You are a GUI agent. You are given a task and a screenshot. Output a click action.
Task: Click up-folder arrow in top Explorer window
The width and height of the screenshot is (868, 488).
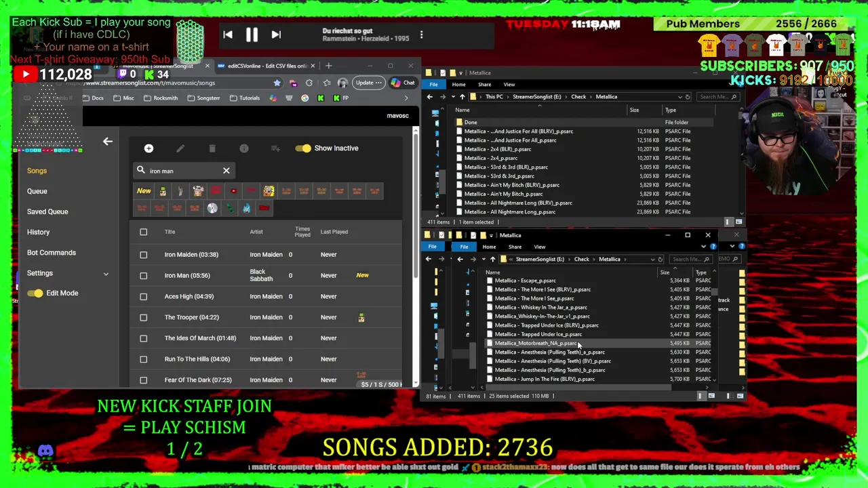(x=462, y=97)
